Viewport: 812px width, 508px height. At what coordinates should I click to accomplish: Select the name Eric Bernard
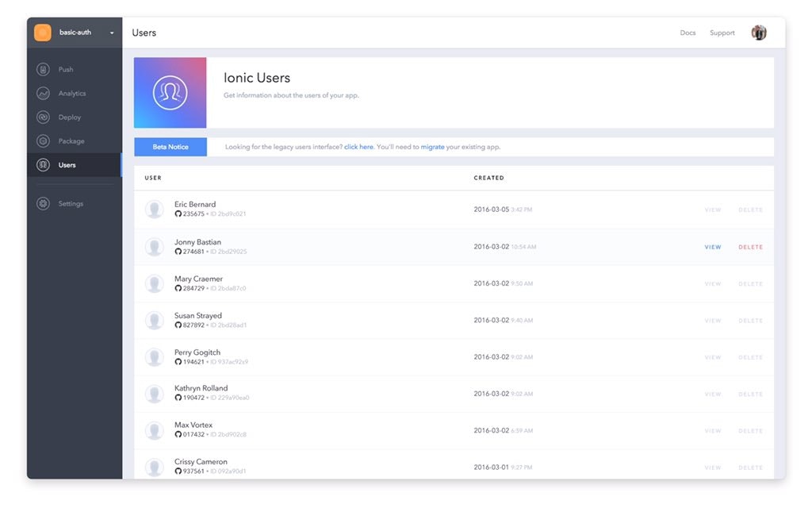pyautogui.click(x=195, y=204)
